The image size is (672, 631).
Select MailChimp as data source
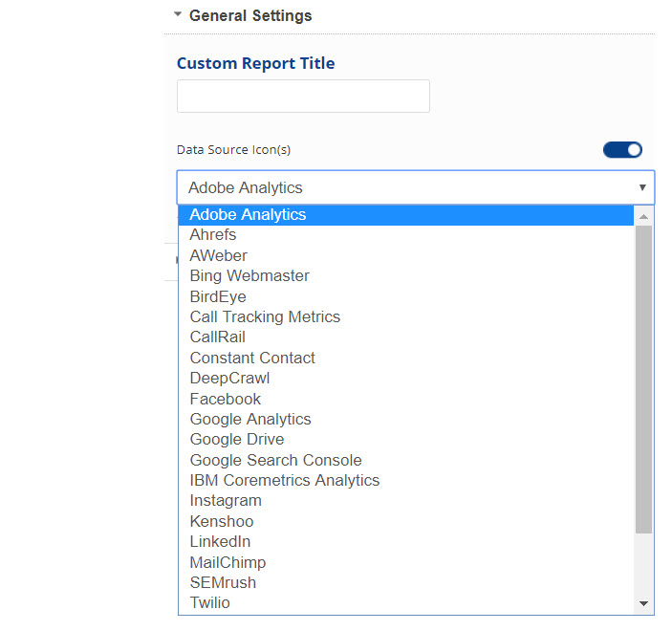[228, 562]
